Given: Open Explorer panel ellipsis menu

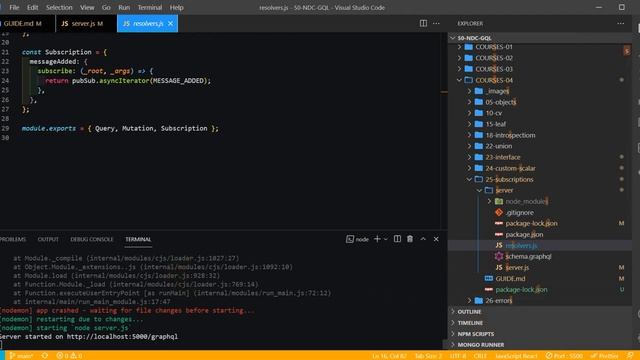Looking at the screenshot, I should click(620, 24).
